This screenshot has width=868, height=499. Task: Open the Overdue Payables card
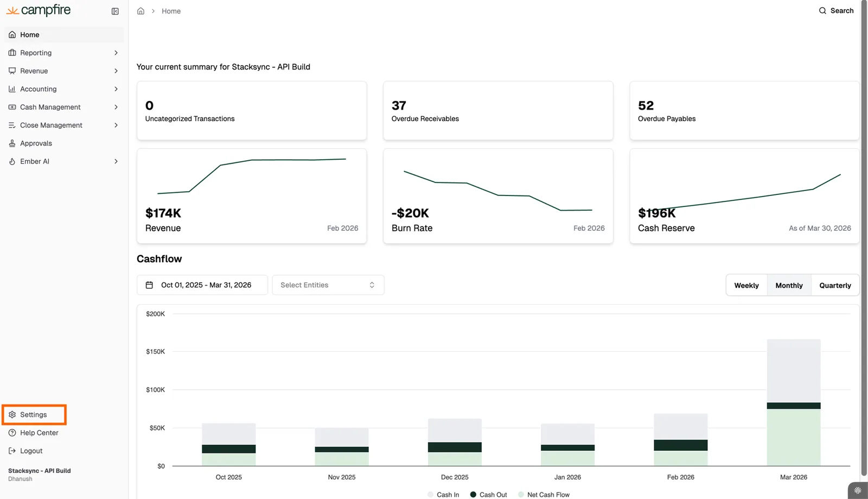tap(744, 111)
